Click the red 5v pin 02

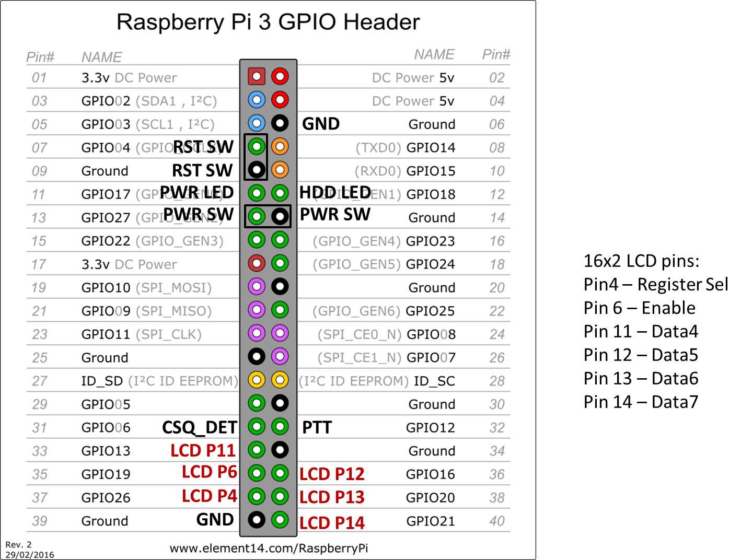pyautogui.click(x=280, y=77)
